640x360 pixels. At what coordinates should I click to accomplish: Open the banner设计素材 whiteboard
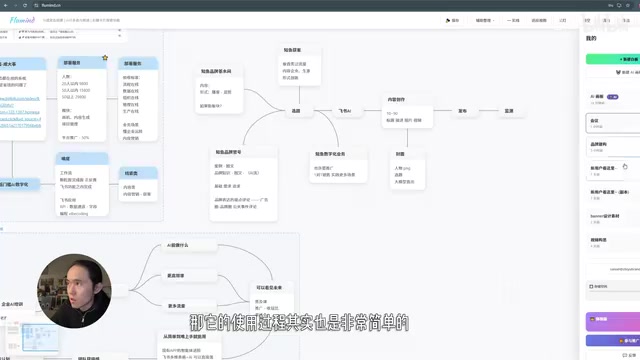613,218
